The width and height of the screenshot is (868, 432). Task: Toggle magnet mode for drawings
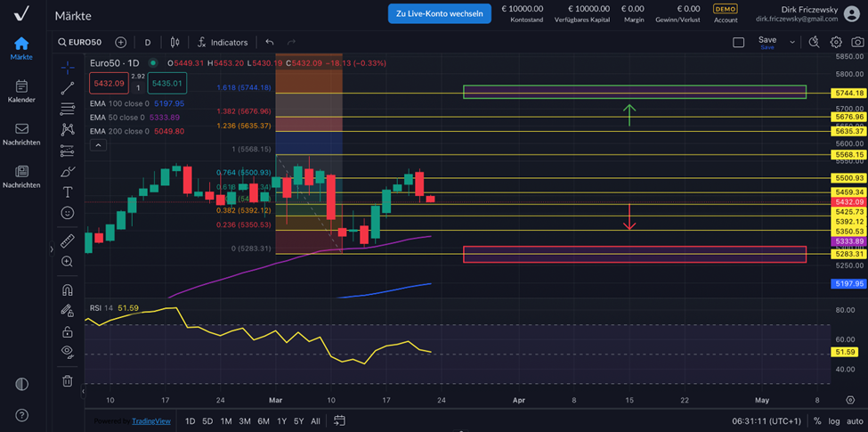(68, 290)
